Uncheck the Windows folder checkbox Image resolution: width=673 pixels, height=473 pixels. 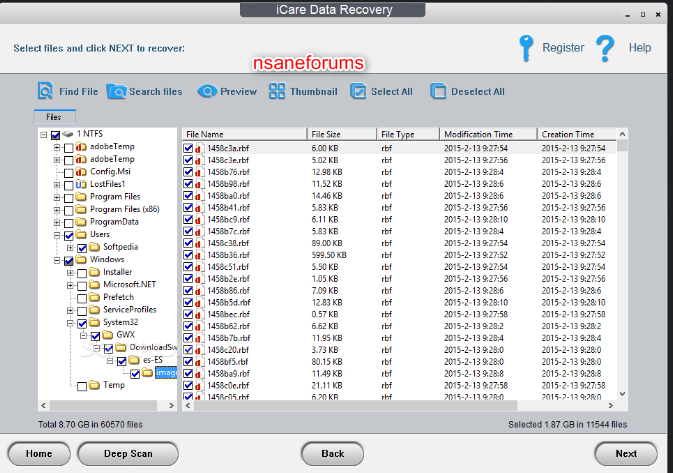tap(69, 261)
